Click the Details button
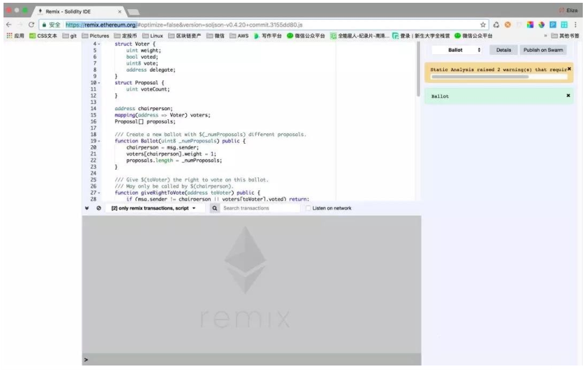The image size is (587, 392). click(503, 50)
